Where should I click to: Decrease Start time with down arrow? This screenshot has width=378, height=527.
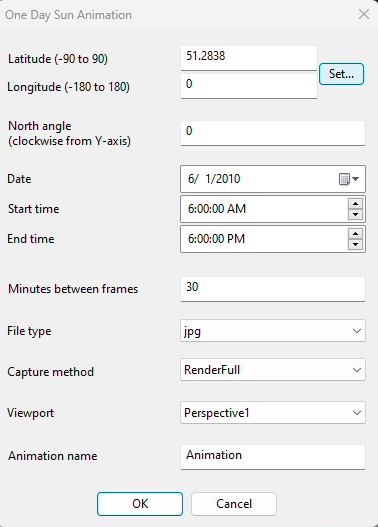355,214
